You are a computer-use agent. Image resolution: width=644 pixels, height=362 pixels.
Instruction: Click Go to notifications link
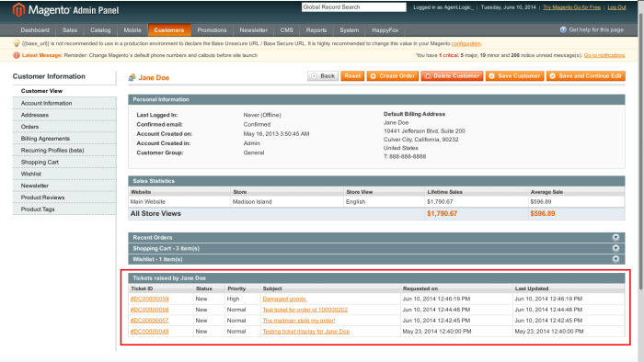tap(604, 55)
